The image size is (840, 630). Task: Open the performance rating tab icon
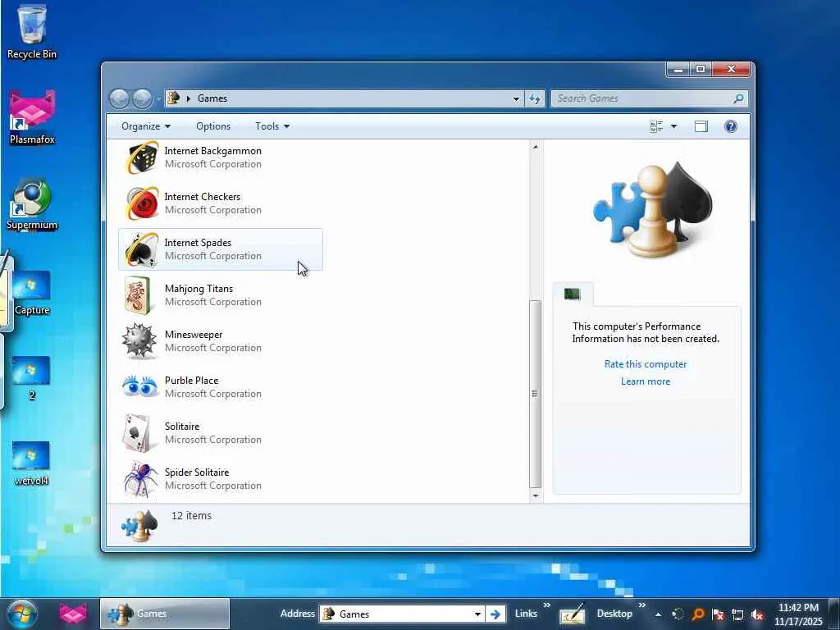tap(573, 294)
